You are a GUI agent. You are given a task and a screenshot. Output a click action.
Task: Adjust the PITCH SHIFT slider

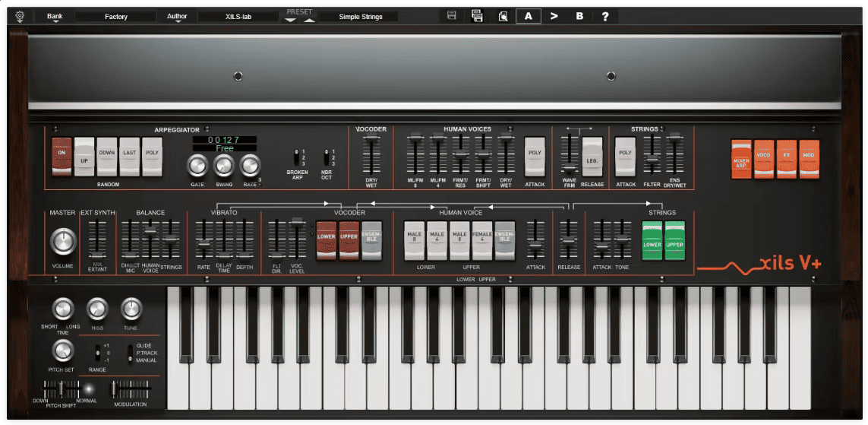click(62, 389)
